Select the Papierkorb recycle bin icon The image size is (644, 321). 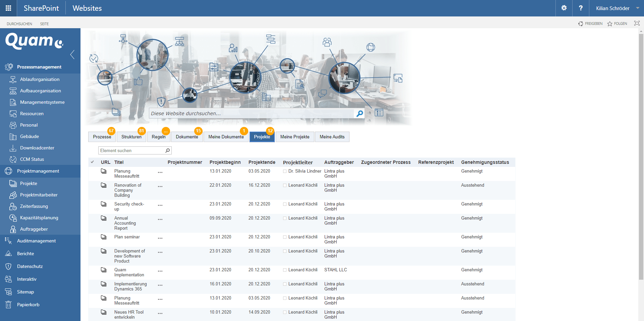[8, 305]
